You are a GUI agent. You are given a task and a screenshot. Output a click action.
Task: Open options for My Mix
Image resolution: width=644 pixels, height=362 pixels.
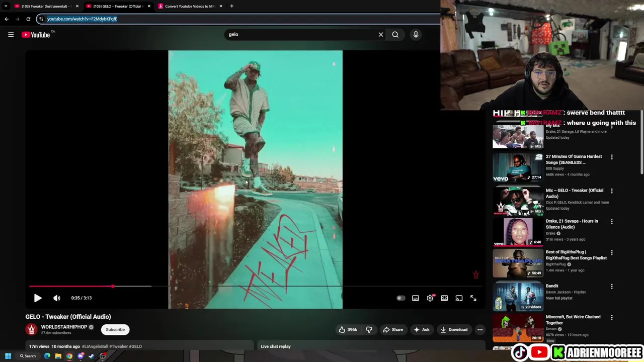[612, 126]
